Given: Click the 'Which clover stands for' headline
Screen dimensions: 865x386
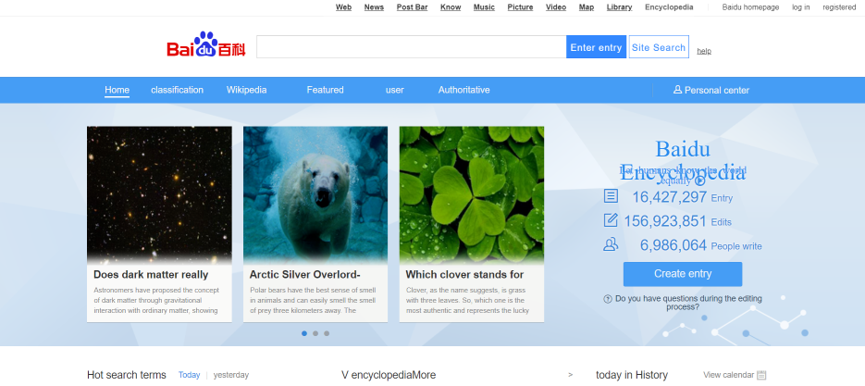Looking at the screenshot, I should [x=464, y=275].
